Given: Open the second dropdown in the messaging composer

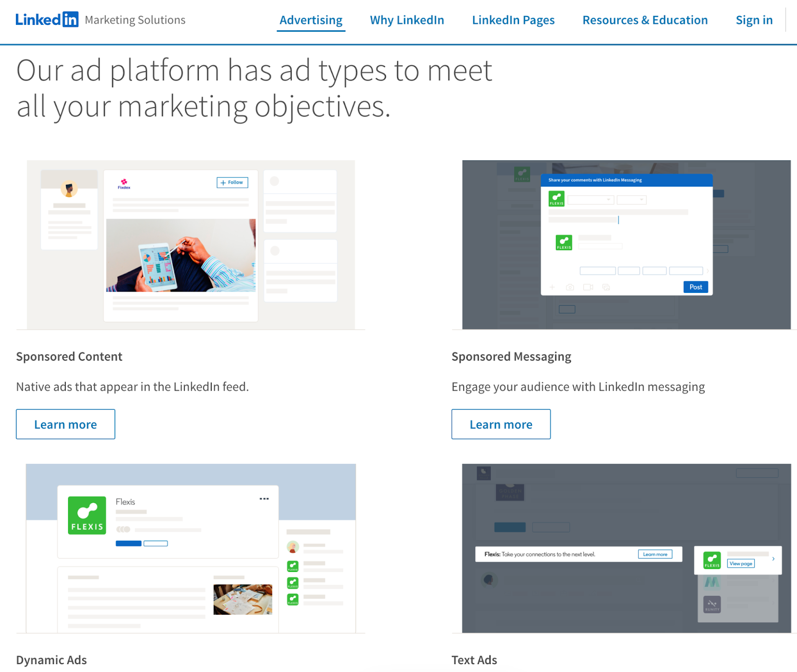Looking at the screenshot, I should pos(631,200).
